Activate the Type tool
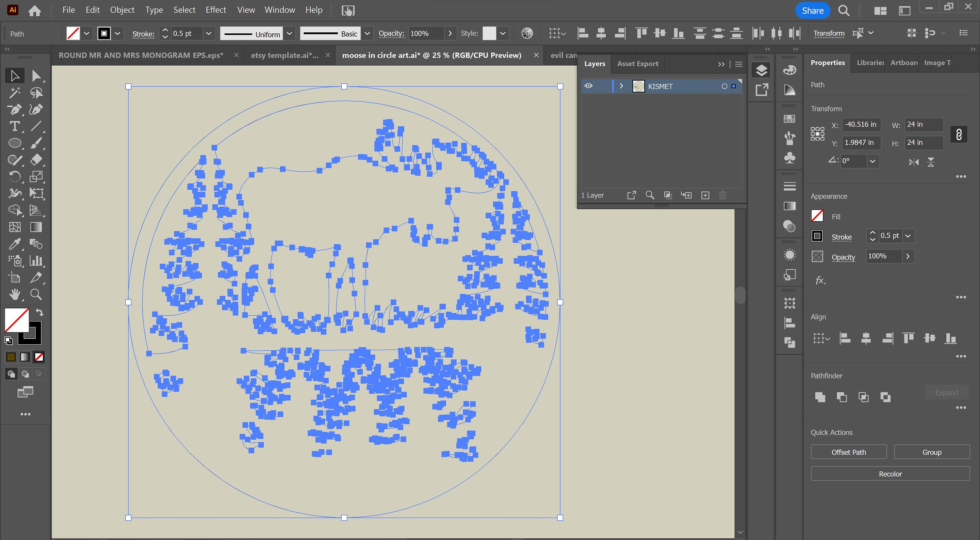The width and height of the screenshot is (980, 540). 15,126
